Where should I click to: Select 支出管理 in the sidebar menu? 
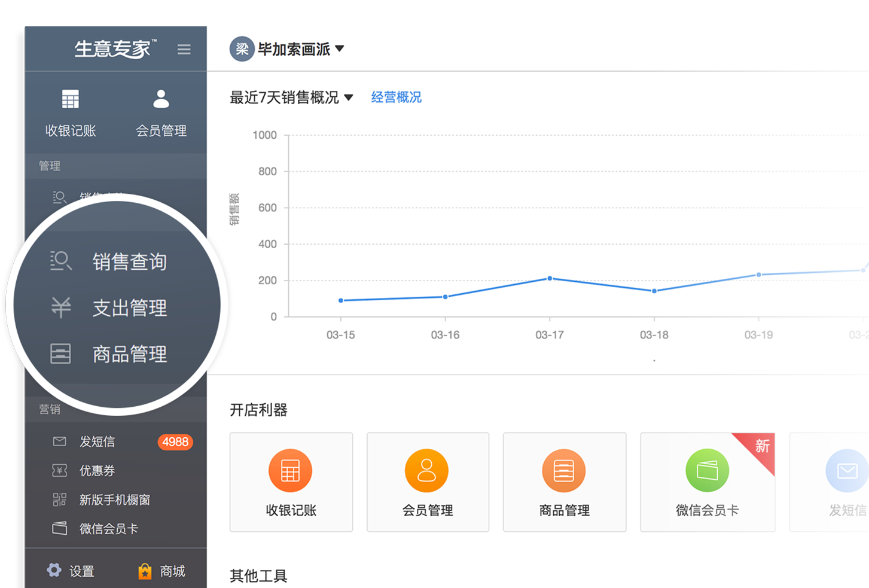point(129,308)
